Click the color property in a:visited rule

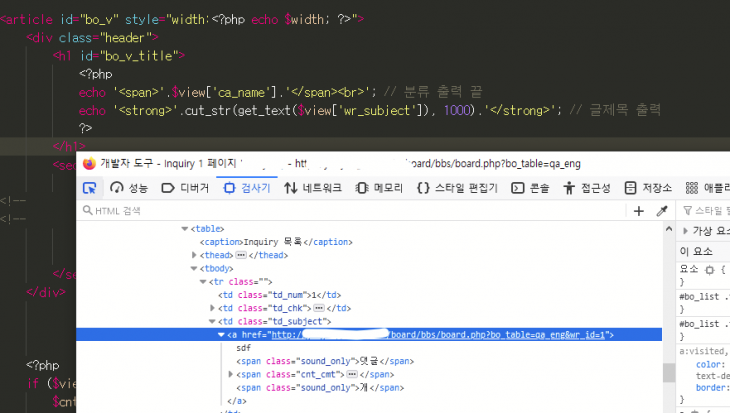tap(710, 365)
